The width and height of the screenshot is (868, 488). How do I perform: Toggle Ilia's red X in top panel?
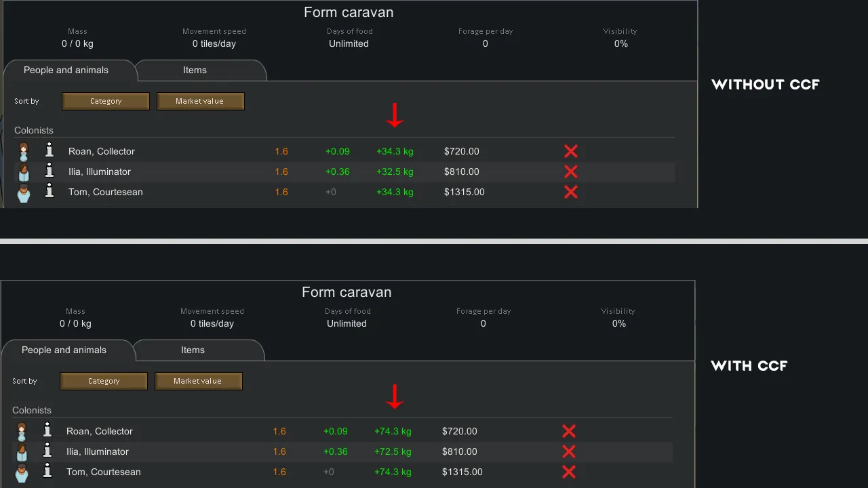point(571,171)
